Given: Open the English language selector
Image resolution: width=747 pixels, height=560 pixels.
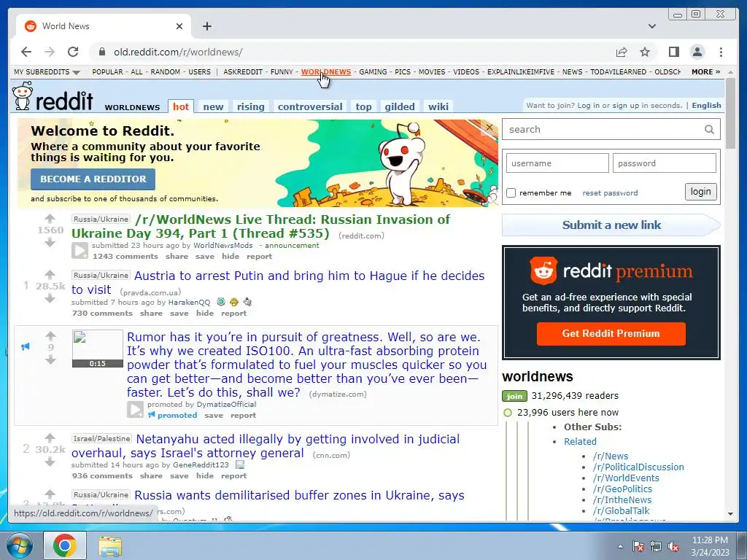Looking at the screenshot, I should 706,105.
